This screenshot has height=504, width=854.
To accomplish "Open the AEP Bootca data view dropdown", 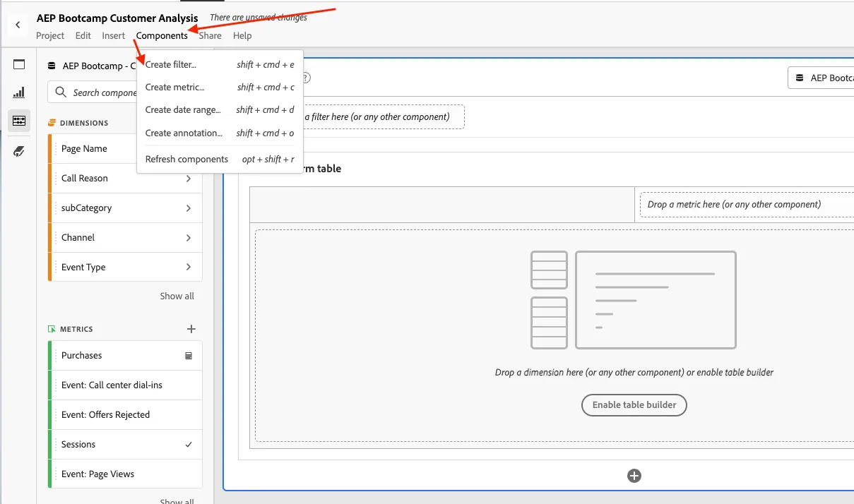I will click(x=821, y=78).
